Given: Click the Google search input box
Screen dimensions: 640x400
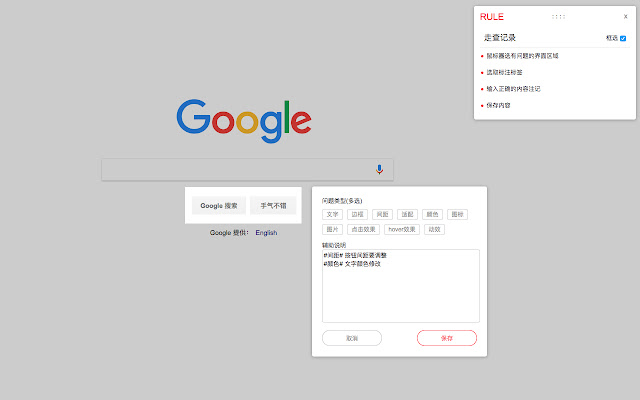Looking at the screenshot, I should point(247,169).
